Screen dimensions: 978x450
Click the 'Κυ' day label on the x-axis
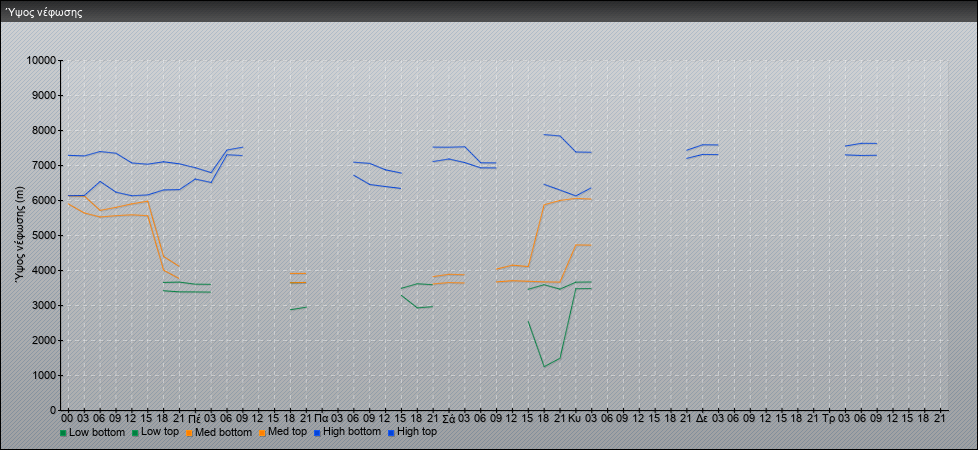pos(574,418)
